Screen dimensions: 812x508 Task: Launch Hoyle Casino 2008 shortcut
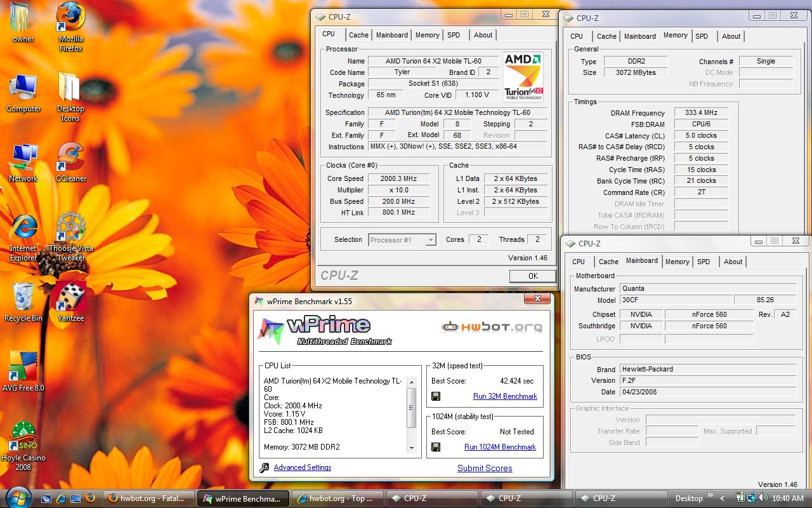pos(23,446)
